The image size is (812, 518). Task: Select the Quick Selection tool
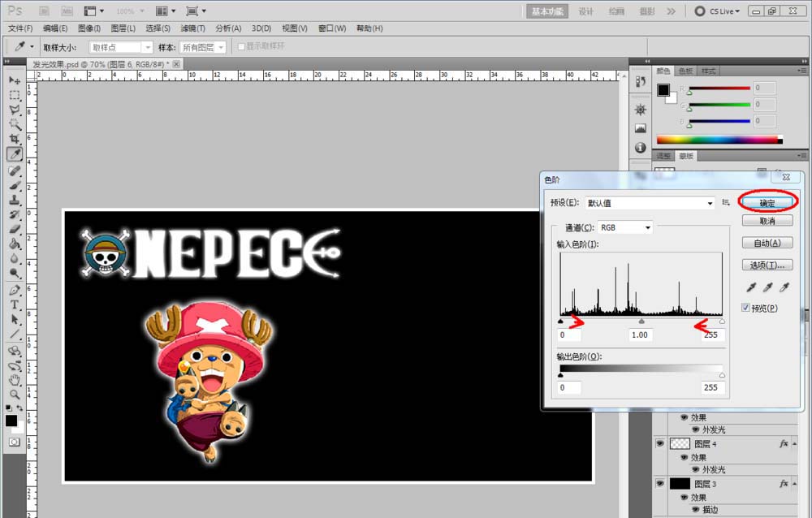click(x=15, y=124)
